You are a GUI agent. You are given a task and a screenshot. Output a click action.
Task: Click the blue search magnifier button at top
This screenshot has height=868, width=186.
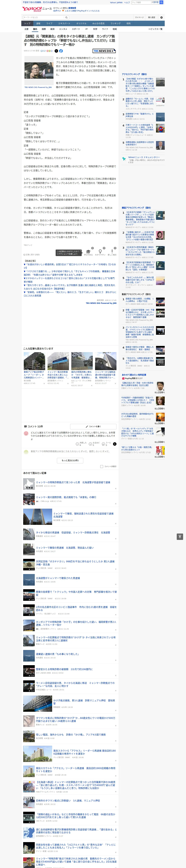coord(161,2)
